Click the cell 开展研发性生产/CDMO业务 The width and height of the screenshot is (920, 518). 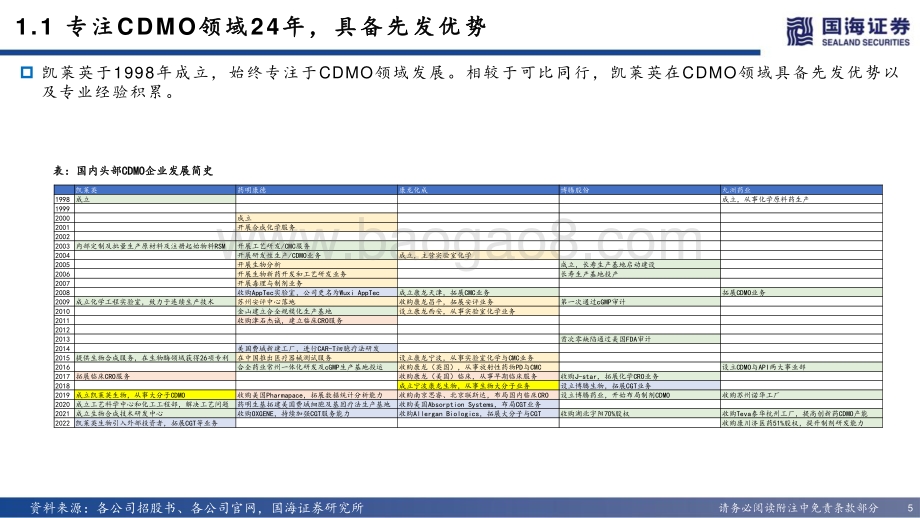316,256
